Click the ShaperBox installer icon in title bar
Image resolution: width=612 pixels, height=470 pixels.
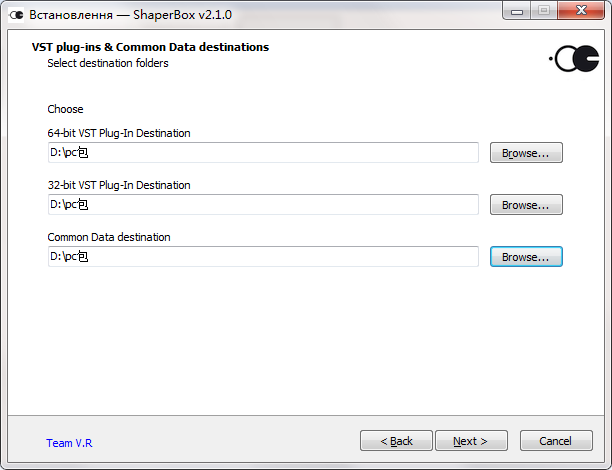click(16, 15)
